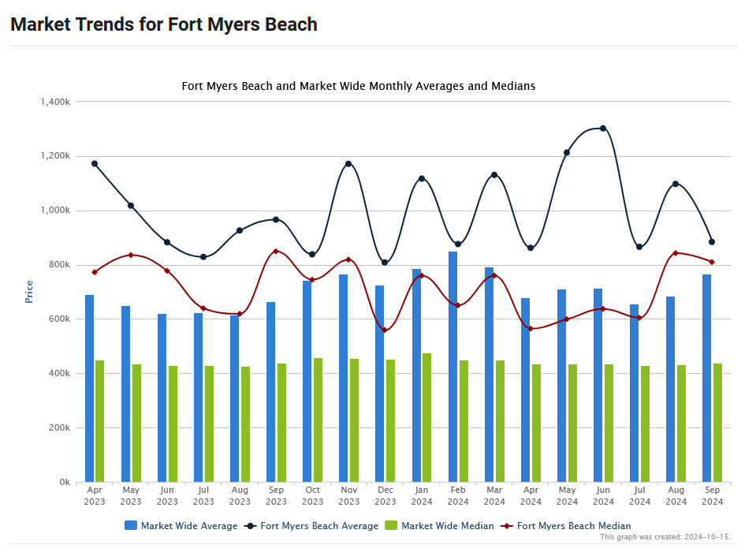
Task: Click the Nov 2023 Fort Myers Beach Average point
Action: (x=348, y=164)
